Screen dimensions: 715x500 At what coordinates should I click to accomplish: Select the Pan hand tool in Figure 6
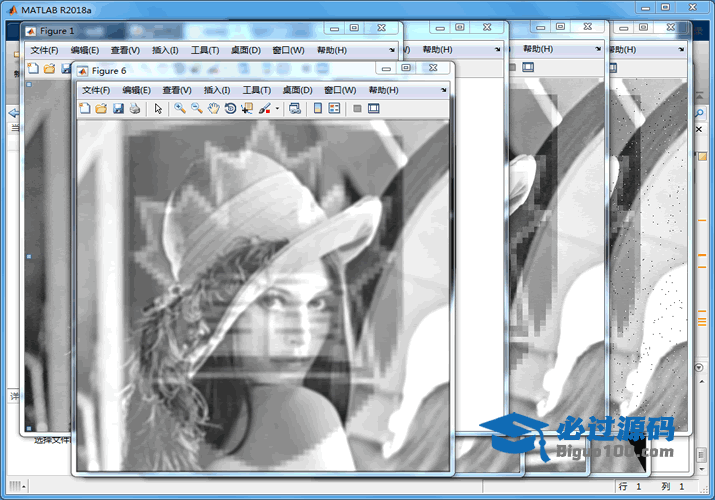pos(213,108)
